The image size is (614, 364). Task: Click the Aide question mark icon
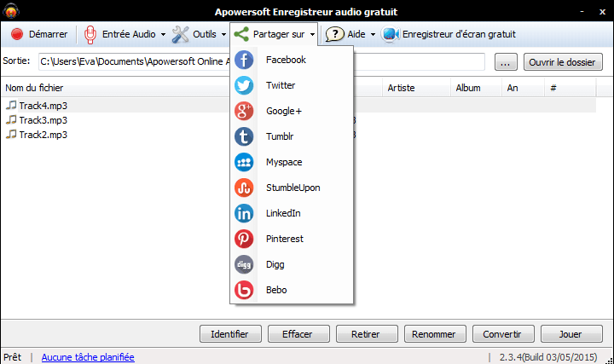pos(335,34)
